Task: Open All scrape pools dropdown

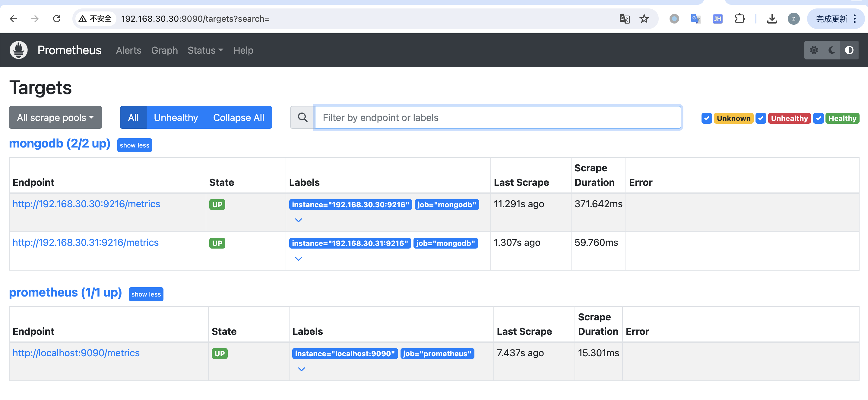Action: click(x=55, y=117)
